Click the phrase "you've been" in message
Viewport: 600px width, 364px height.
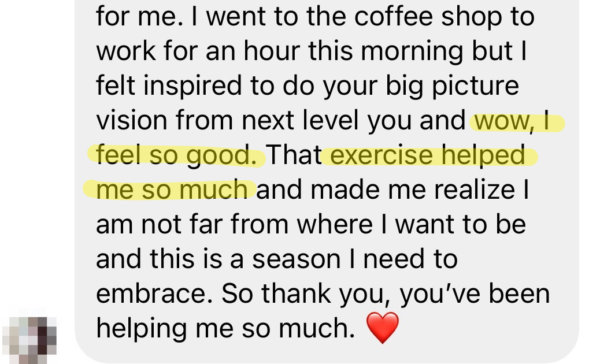pyautogui.click(x=475, y=294)
